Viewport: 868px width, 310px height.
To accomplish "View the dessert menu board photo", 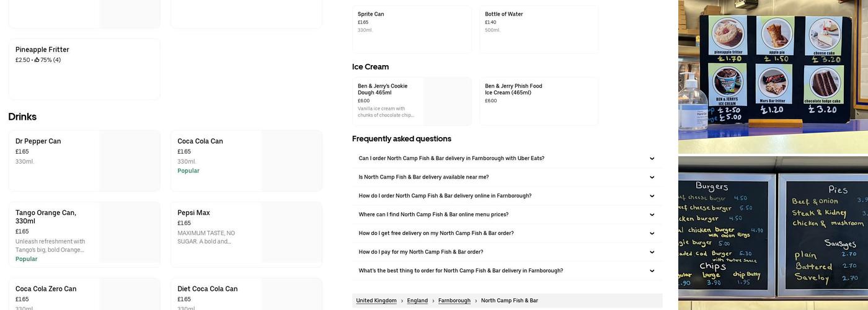I will click(773, 76).
